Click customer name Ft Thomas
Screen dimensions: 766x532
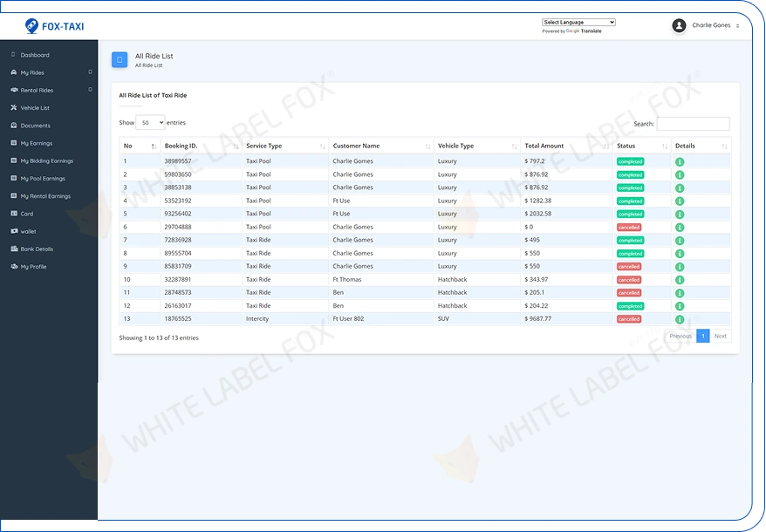coord(347,279)
